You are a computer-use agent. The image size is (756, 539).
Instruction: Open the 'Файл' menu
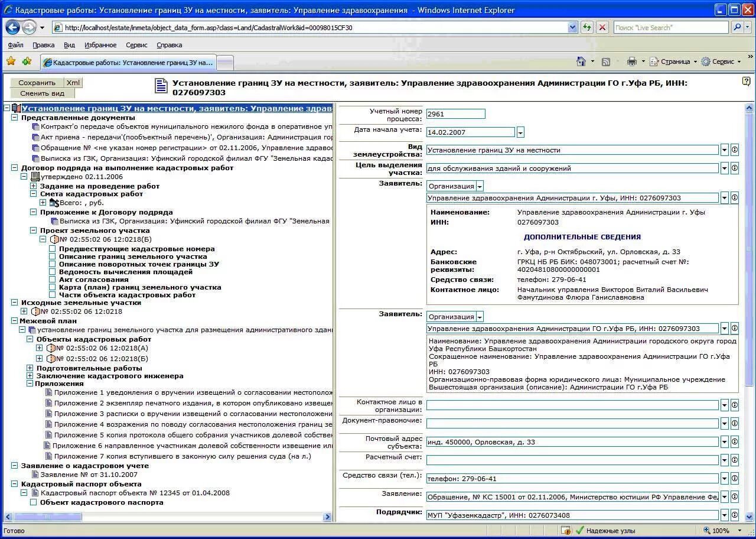[16, 45]
